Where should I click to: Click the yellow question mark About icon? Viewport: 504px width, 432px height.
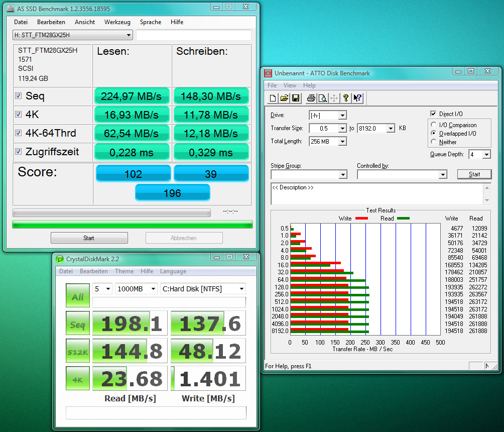click(346, 98)
